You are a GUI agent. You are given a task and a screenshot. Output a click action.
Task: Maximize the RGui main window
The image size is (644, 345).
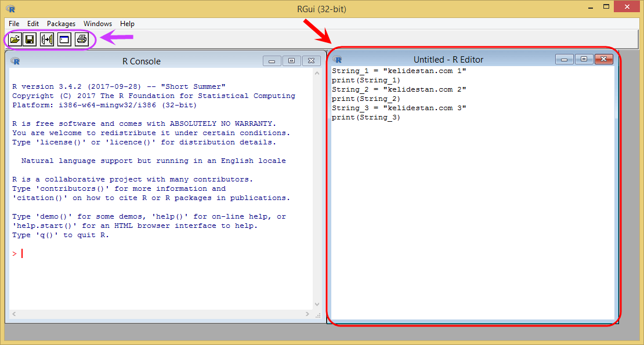[x=606, y=7]
